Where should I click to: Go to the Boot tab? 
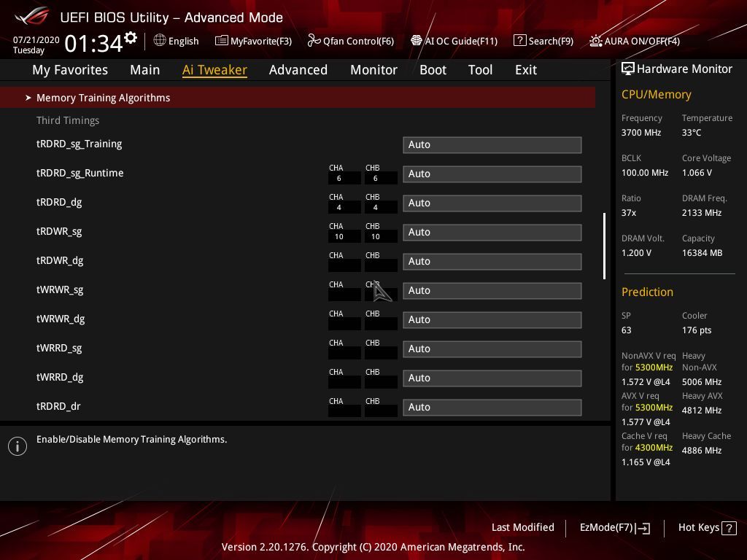(x=433, y=70)
